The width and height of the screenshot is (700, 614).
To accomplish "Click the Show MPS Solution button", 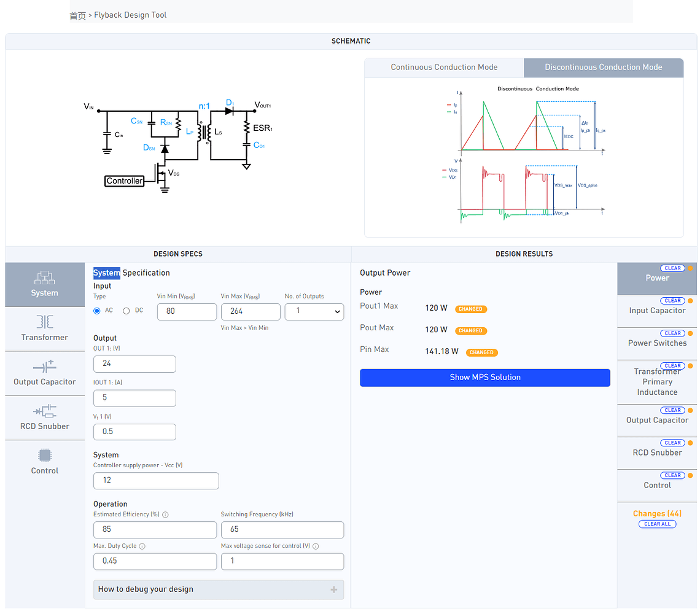I will 484,377.
